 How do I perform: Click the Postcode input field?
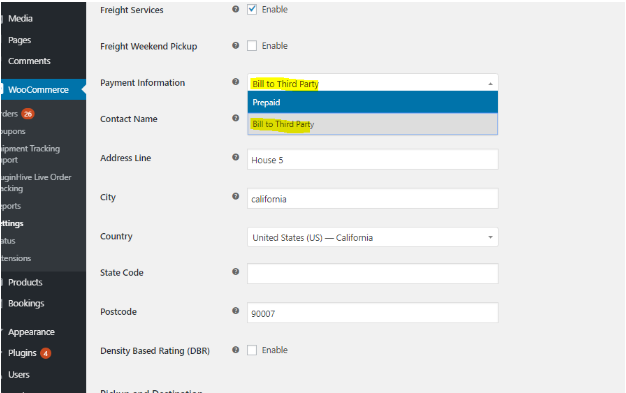coord(372,313)
